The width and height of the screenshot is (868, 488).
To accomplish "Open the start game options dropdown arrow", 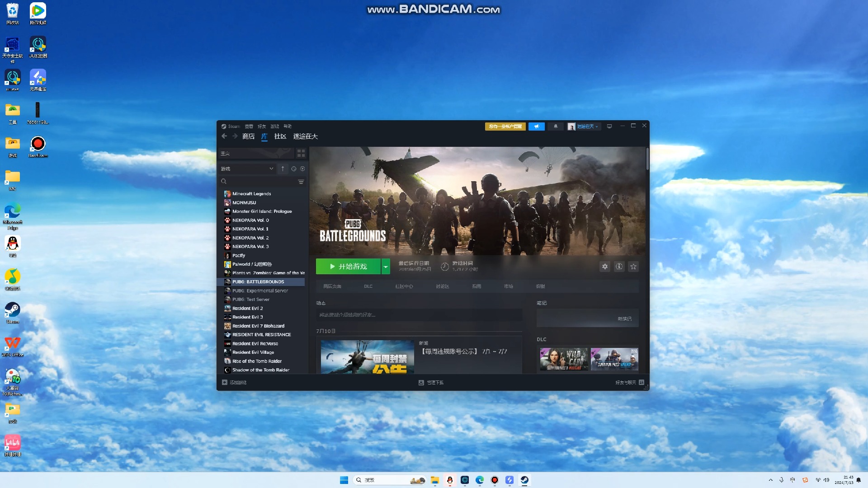I will [386, 267].
